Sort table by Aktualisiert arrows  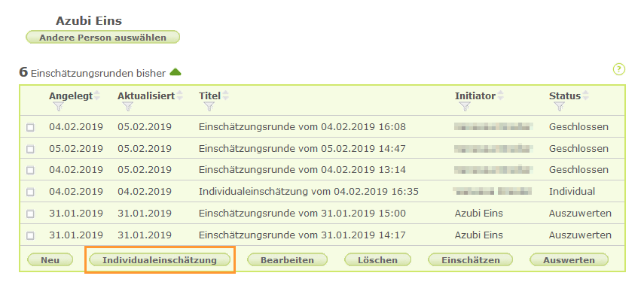pos(179,96)
